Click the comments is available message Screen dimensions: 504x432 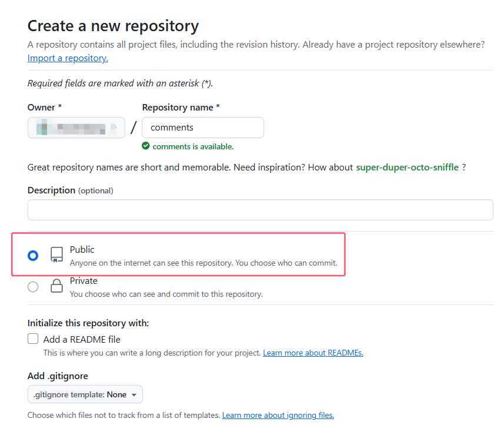point(193,146)
